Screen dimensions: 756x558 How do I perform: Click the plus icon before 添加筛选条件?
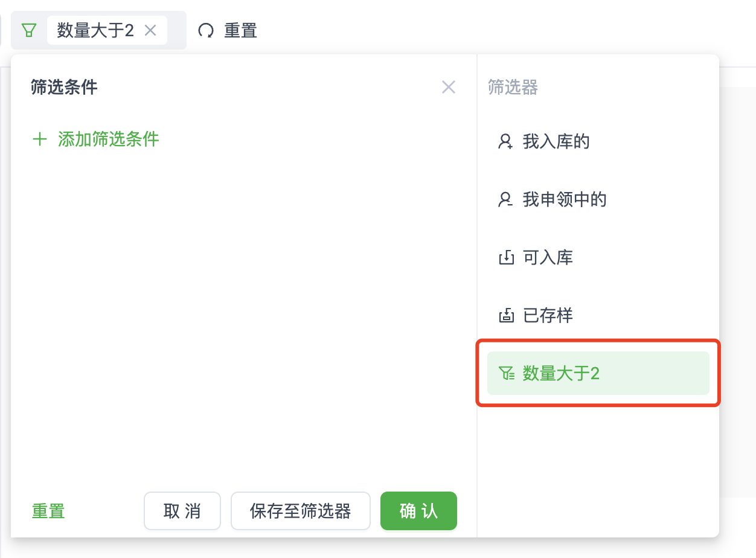tap(39, 139)
